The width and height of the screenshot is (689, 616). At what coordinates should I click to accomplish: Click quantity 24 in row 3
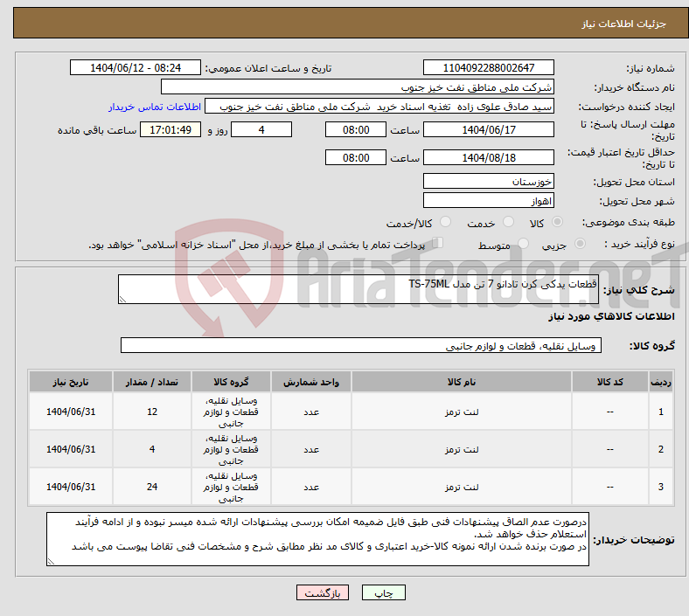[x=152, y=487]
